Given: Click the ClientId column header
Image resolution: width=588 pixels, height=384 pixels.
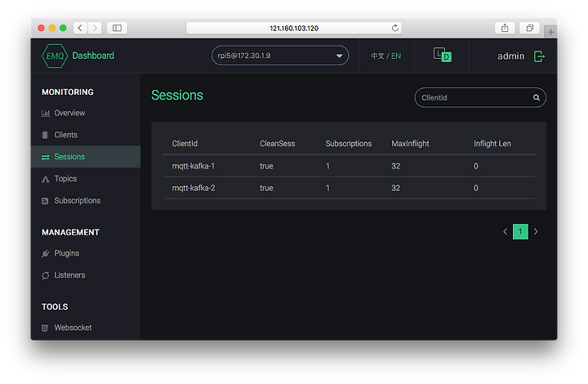Looking at the screenshot, I should [185, 144].
